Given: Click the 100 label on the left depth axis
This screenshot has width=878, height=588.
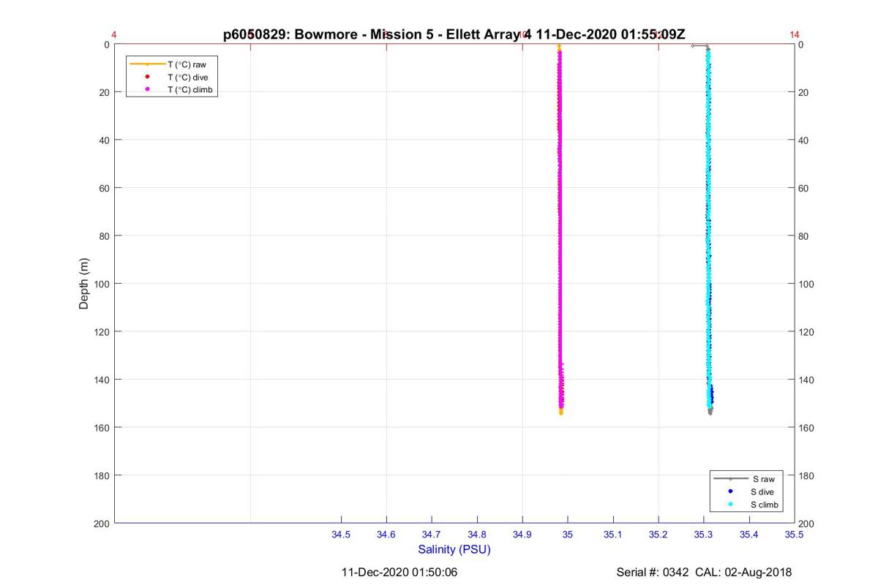Looking at the screenshot, I should pos(102,284).
